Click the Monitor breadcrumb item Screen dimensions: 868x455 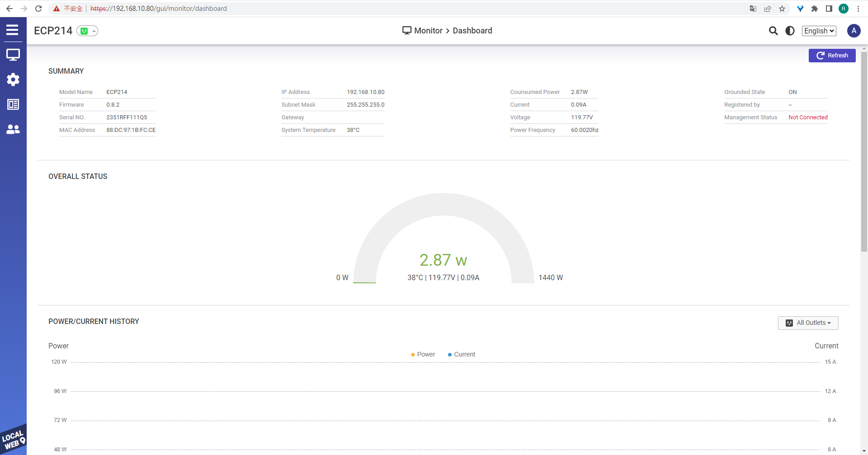[x=428, y=31]
